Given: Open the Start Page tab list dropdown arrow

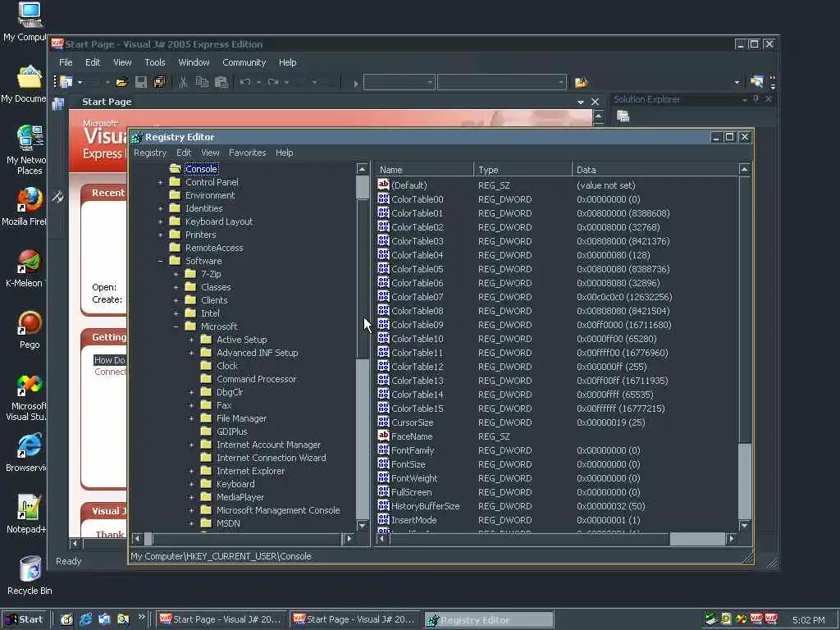Looking at the screenshot, I should (x=581, y=102).
